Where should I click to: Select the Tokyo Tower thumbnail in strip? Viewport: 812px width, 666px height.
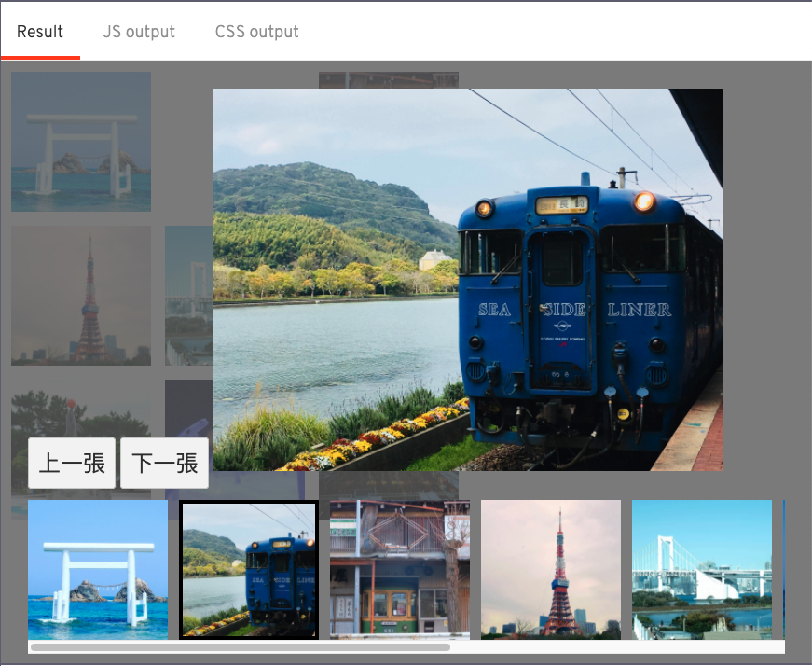point(551,570)
